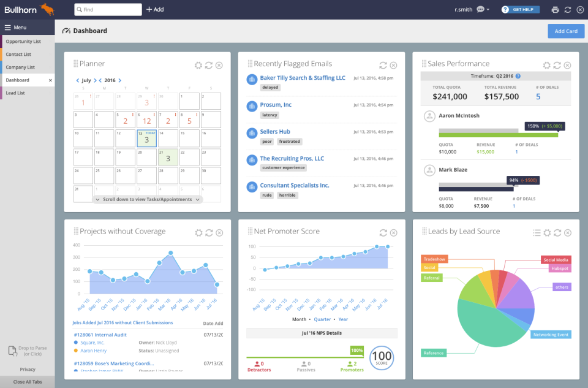This screenshot has height=388, width=588.
Task: Refresh the Planner card
Action: tap(209, 66)
